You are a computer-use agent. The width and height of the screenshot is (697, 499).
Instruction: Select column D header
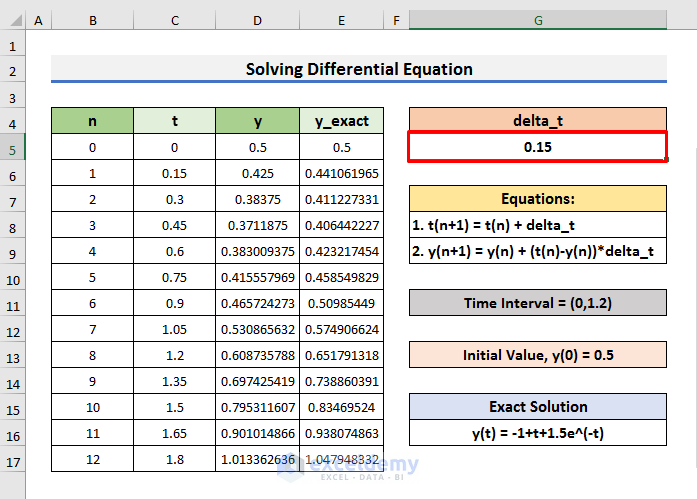[257, 20]
